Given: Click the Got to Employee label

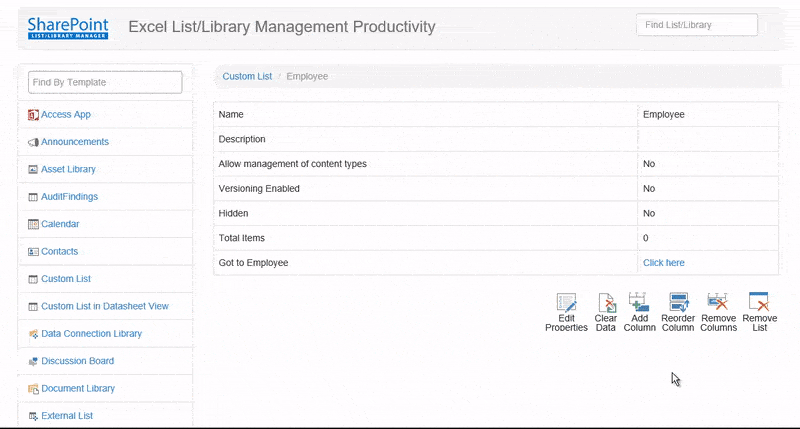Looking at the screenshot, I should tap(254, 263).
